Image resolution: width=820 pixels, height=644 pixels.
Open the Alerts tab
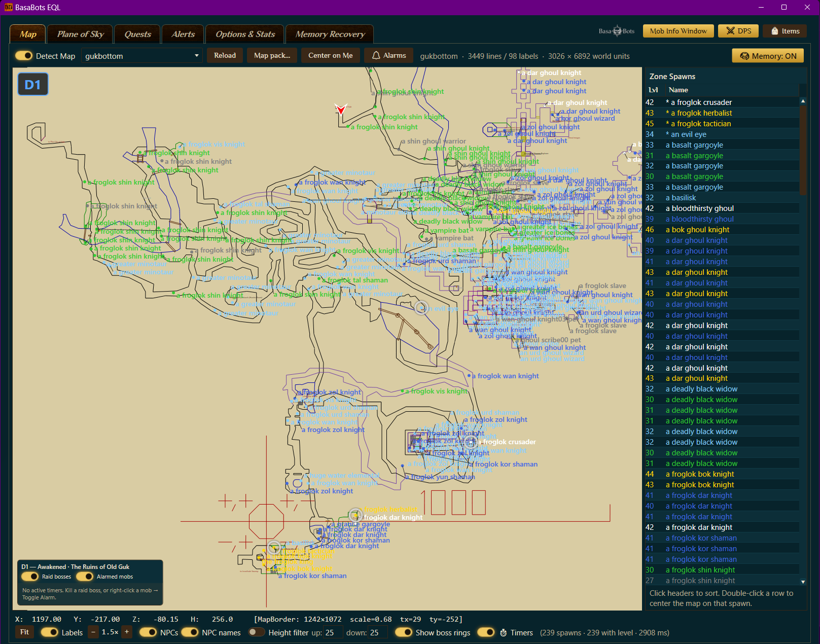click(183, 34)
